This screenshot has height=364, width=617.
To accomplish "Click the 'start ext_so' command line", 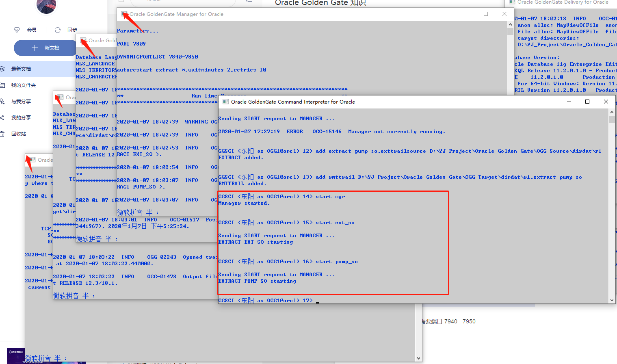I will pyautogui.click(x=286, y=223).
